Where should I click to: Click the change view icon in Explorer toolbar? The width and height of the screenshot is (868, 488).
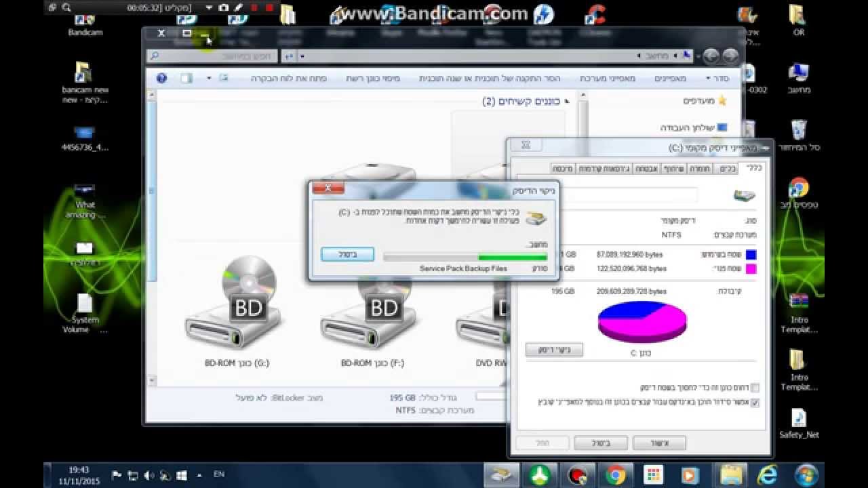224,79
